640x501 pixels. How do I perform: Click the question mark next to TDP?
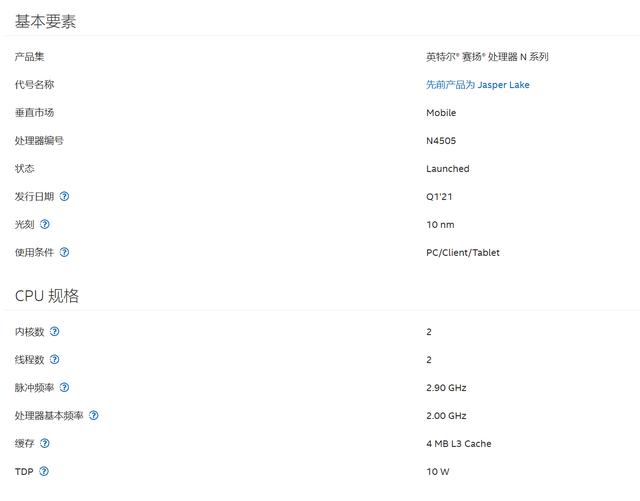[44, 472]
